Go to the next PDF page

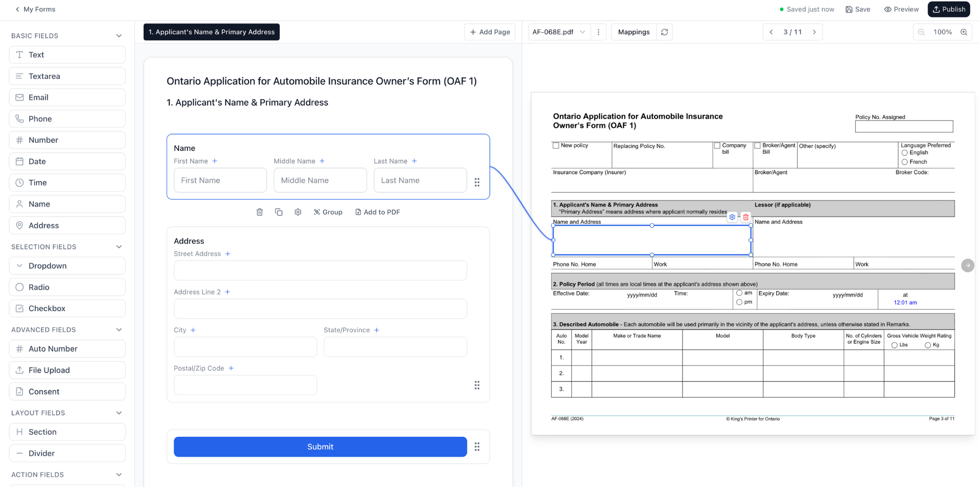tap(814, 32)
